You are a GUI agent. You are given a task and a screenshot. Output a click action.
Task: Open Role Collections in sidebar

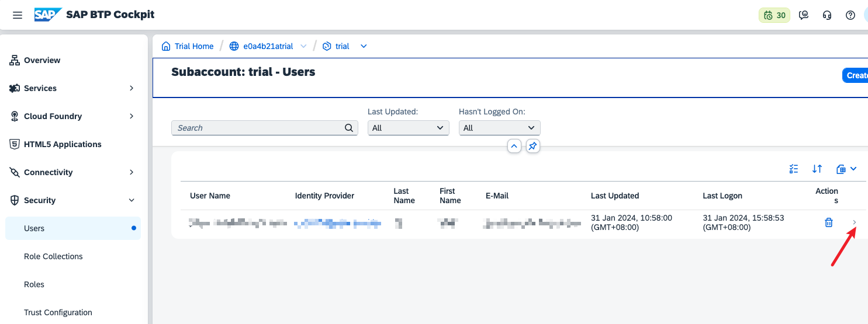pos(53,256)
